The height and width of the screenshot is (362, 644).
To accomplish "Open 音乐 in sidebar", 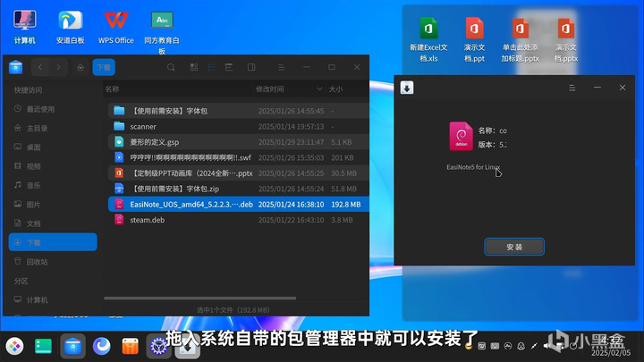I will coord(53,185).
